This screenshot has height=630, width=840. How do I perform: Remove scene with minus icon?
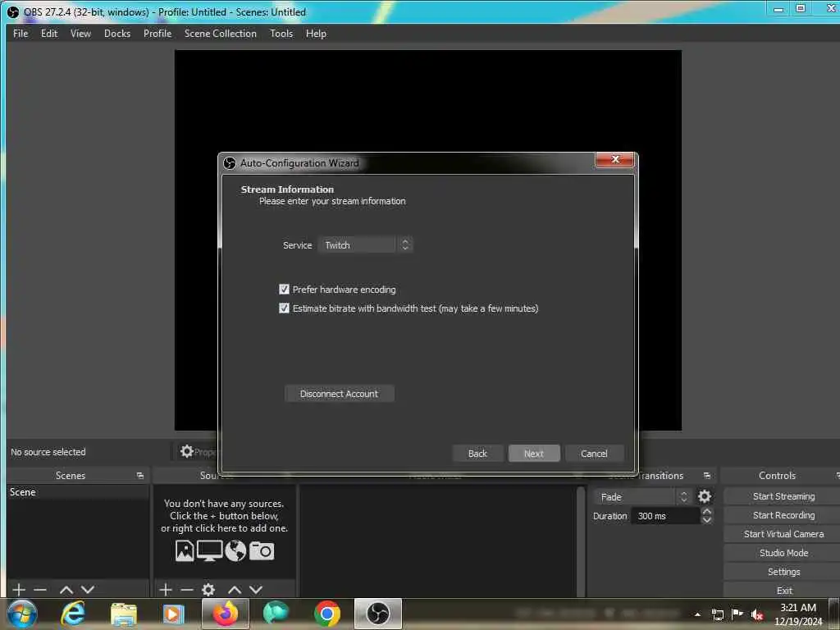click(x=40, y=590)
